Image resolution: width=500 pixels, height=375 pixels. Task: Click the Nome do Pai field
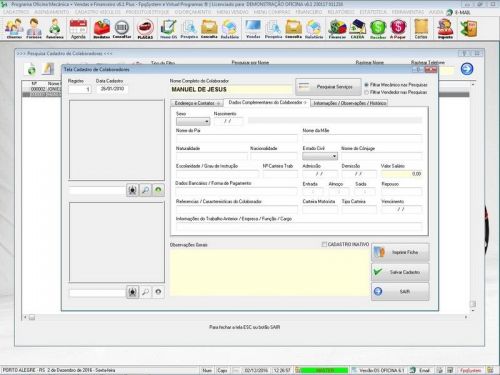236,139
